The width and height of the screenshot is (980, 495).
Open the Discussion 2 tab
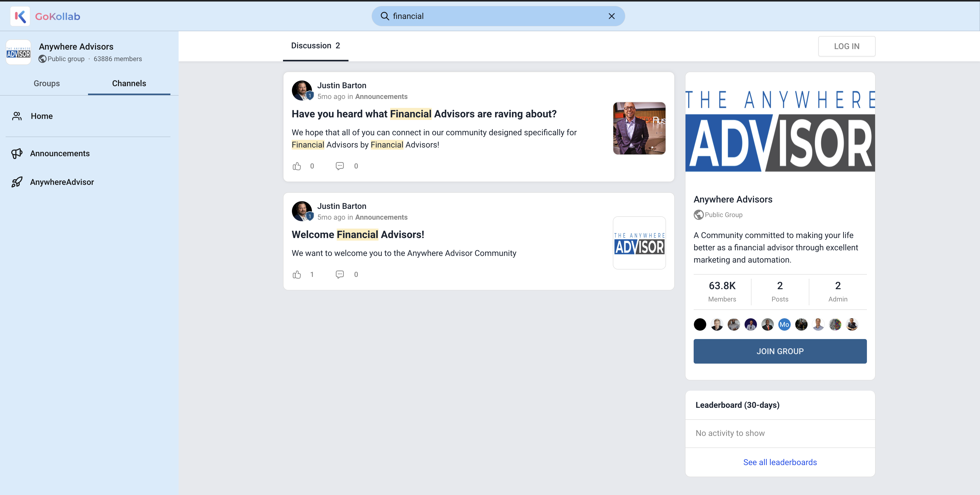point(315,46)
